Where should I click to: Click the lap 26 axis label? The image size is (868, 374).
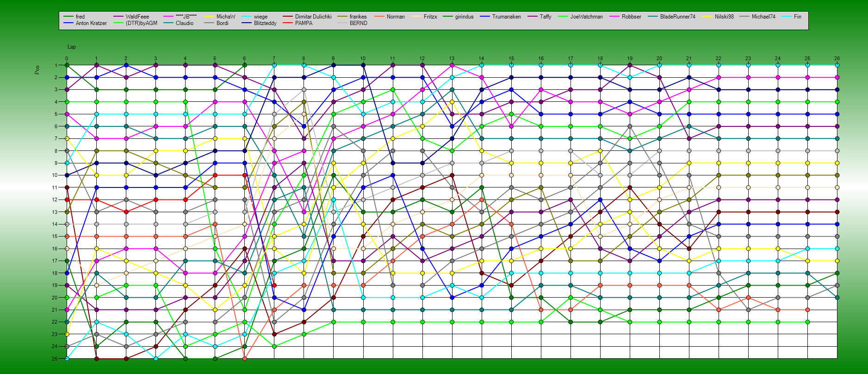(837, 59)
